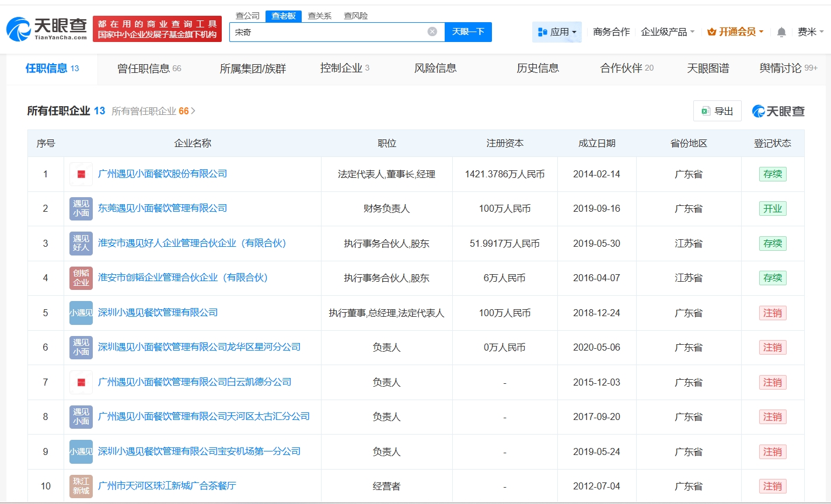Switch to the 查风险 search tab
831x504 pixels.
(356, 16)
